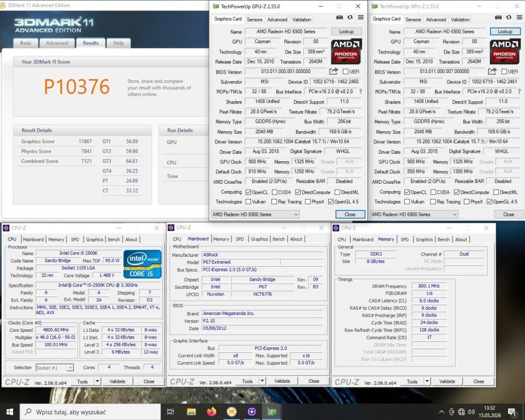
Task: Click the screenshot camera icon in the right GPU-Z window
Action: click(x=498, y=17)
